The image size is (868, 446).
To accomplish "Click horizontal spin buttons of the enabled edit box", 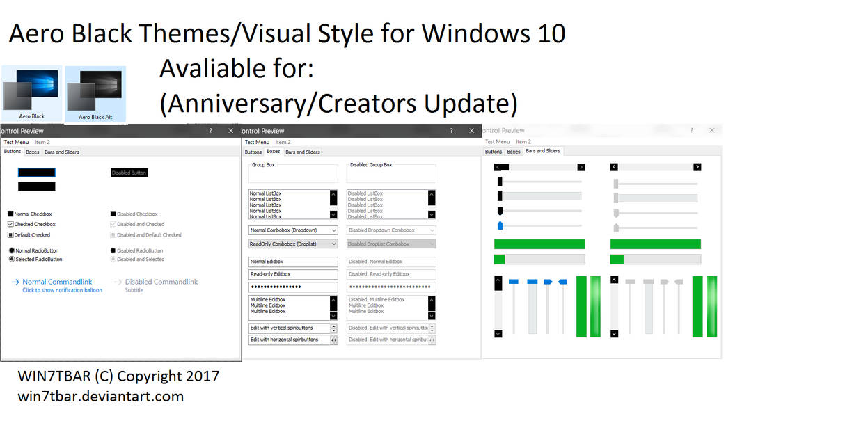I will [334, 340].
